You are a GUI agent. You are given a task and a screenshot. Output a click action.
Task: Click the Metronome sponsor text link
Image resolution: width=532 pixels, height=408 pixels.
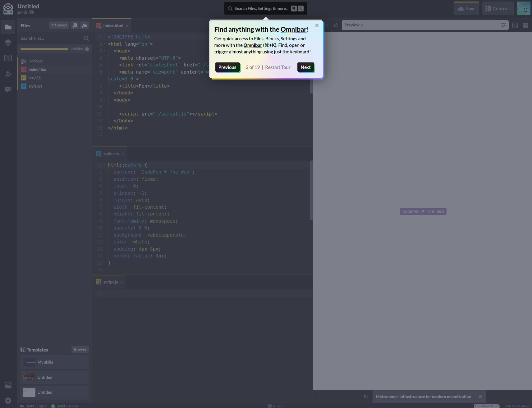pyautogui.click(x=423, y=397)
